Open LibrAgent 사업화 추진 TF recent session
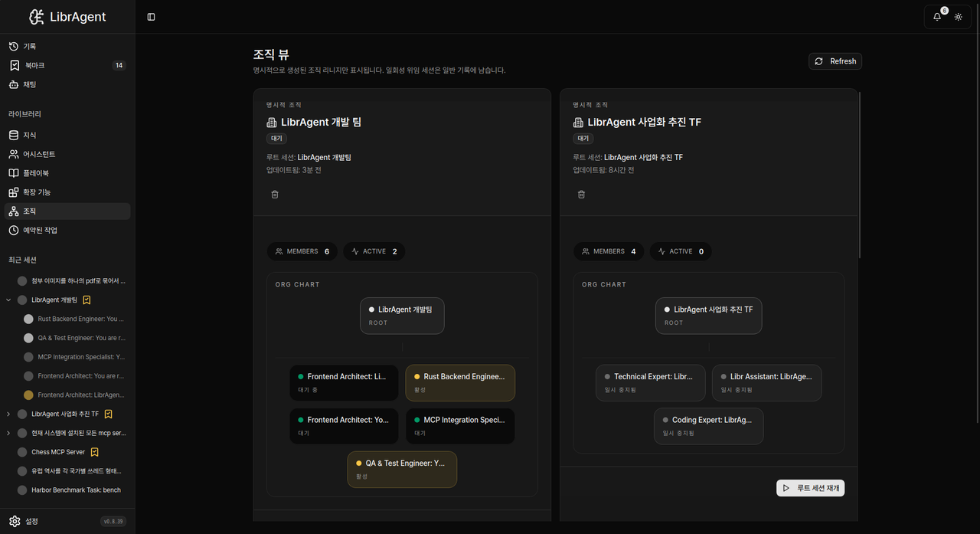Viewport: 980px width, 534px height. coord(65,414)
